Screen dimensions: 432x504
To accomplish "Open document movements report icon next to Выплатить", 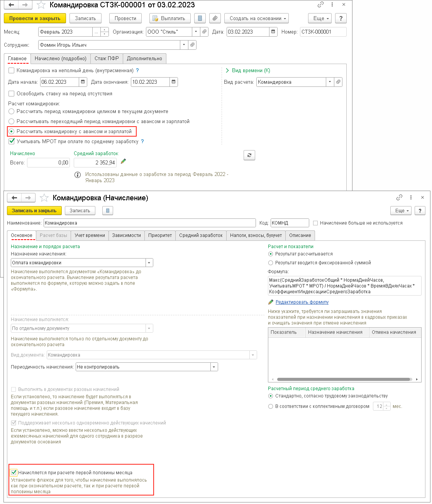I will pyautogui.click(x=200, y=18).
